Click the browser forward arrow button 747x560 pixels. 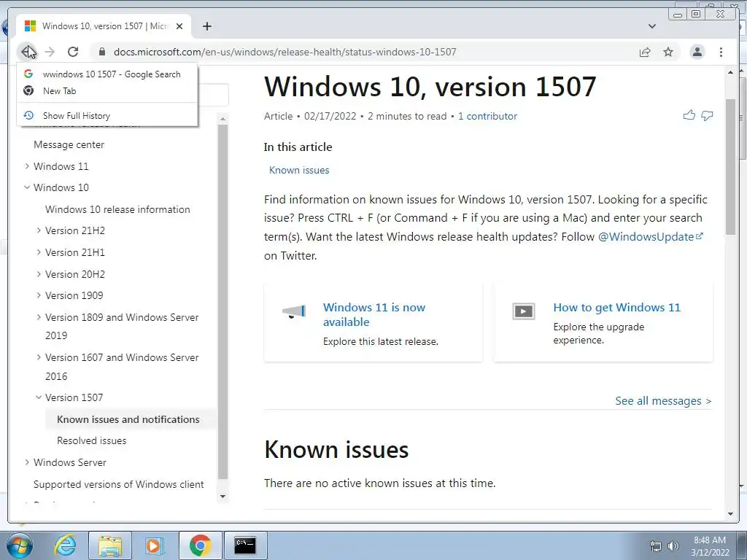pyautogui.click(x=50, y=52)
